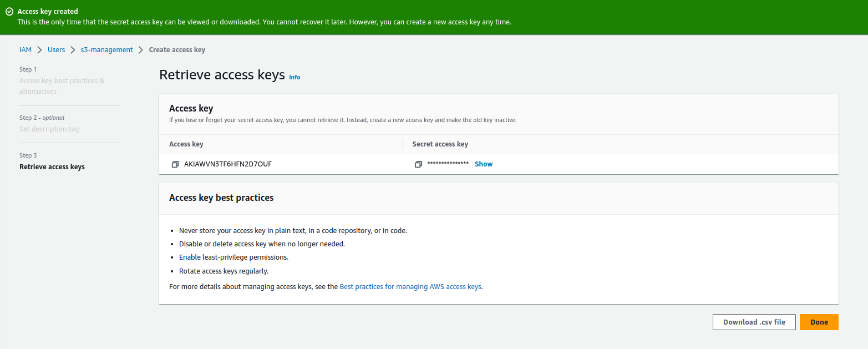This screenshot has width=868, height=349.
Task: Show the hidden secret access key
Action: pos(484,164)
